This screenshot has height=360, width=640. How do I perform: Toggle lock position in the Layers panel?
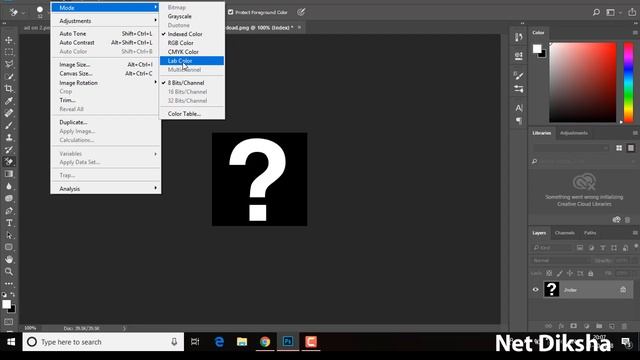(570, 273)
